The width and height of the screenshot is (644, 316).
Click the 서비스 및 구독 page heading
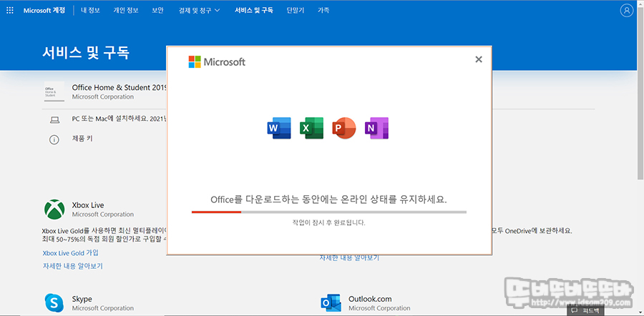tap(86, 52)
